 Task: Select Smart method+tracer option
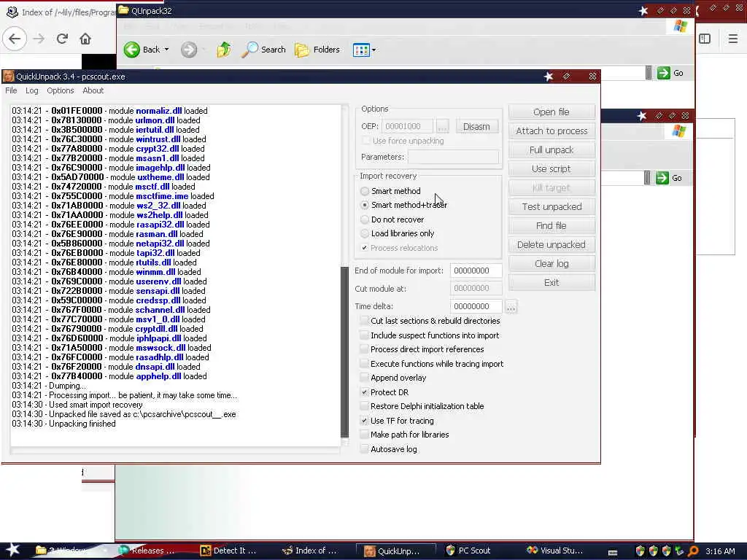365,205
